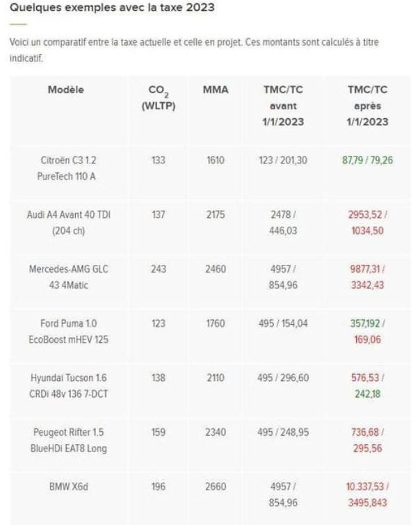
Task: Click the BMW X6d model cell
Action: 68,487
